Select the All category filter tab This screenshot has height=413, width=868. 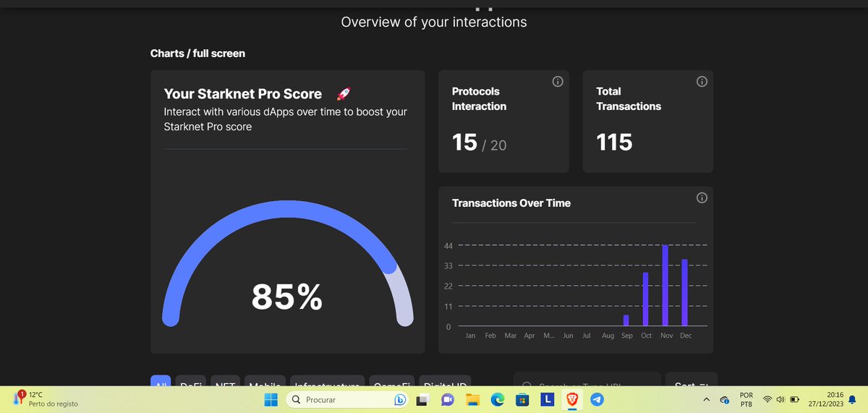pyautogui.click(x=161, y=380)
